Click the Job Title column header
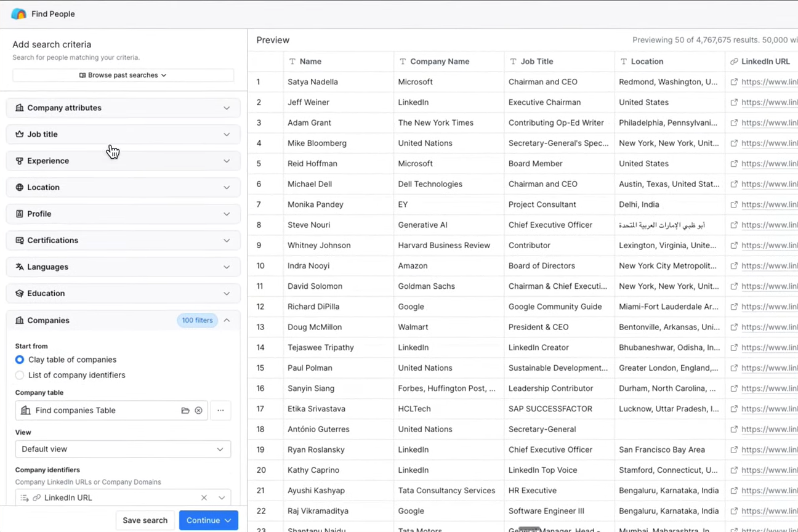The height and width of the screenshot is (532, 798). 559,62
